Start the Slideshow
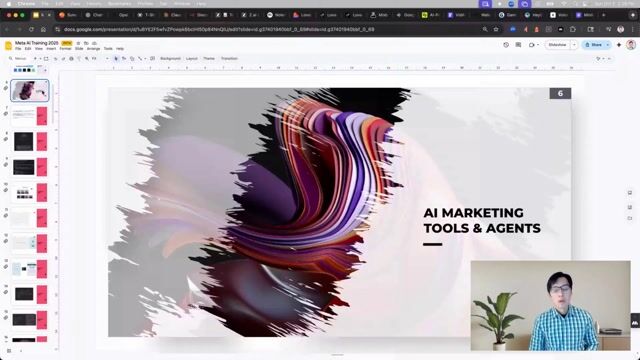The width and height of the screenshot is (640, 360). [558, 45]
